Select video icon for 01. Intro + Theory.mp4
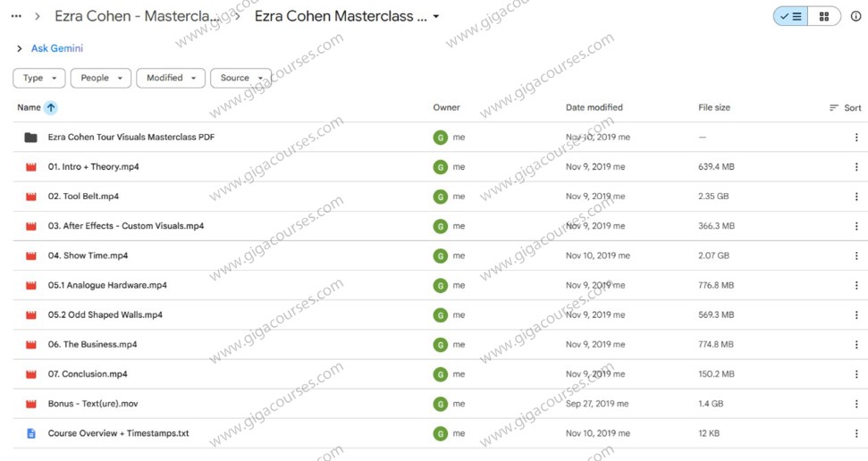868x461 pixels. (x=31, y=166)
